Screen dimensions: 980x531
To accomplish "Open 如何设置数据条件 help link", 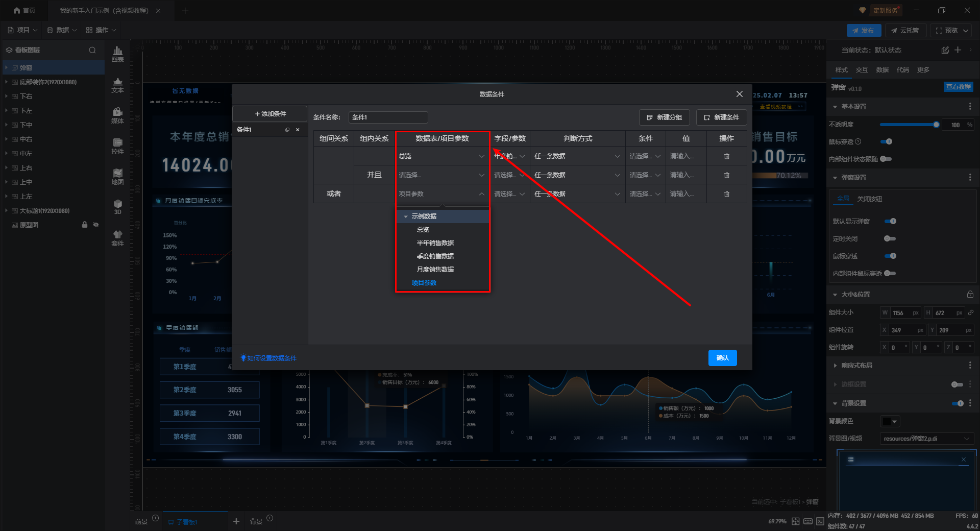I will (268, 358).
